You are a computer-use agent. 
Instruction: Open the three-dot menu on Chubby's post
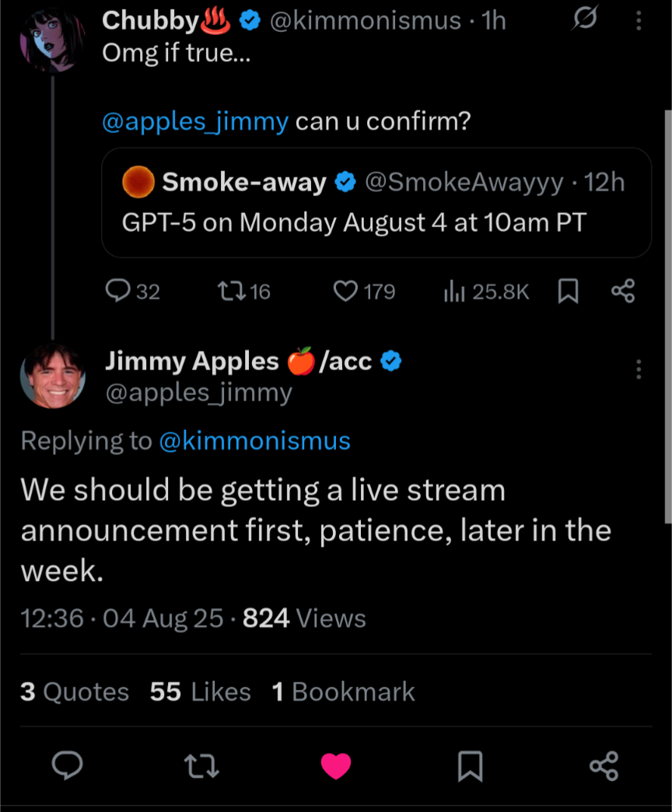click(x=639, y=21)
